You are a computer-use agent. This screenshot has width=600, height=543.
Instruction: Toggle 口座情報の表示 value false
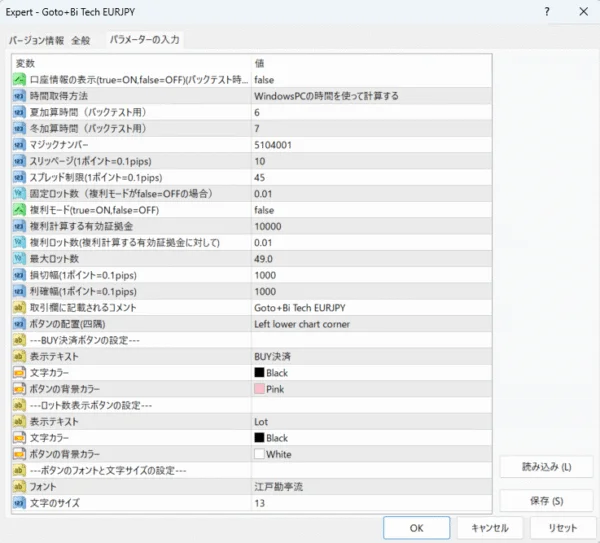click(x=370, y=79)
